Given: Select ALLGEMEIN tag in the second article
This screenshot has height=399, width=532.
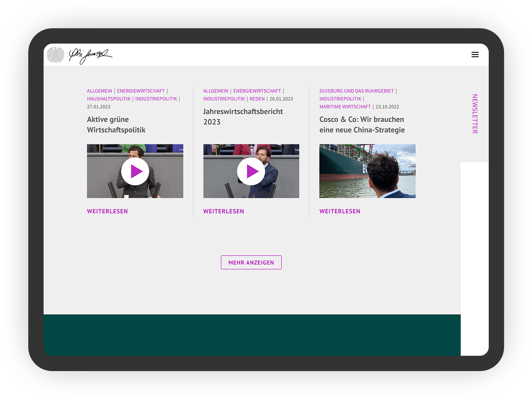Looking at the screenshot, I should pyautogui.click(x=216, y=91).
